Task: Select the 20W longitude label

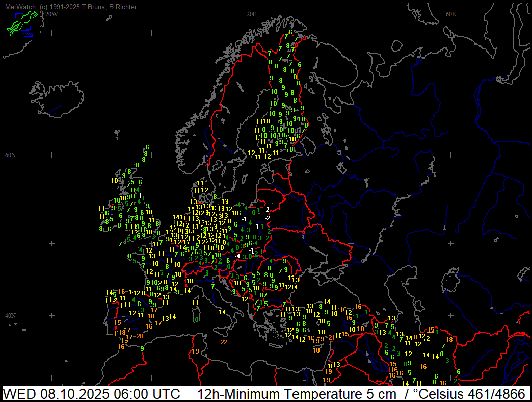Action: [x=51, y=14]
